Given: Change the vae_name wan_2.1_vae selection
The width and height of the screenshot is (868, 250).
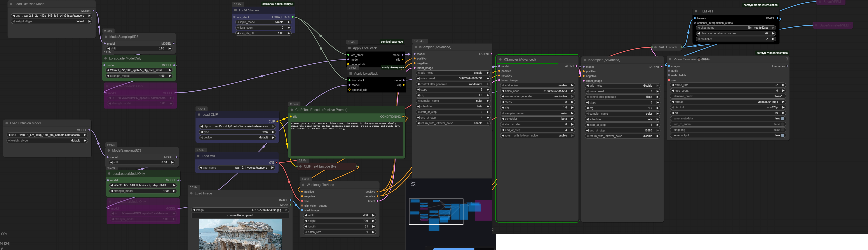Looking at the screenshot, I should pos(237,168).
